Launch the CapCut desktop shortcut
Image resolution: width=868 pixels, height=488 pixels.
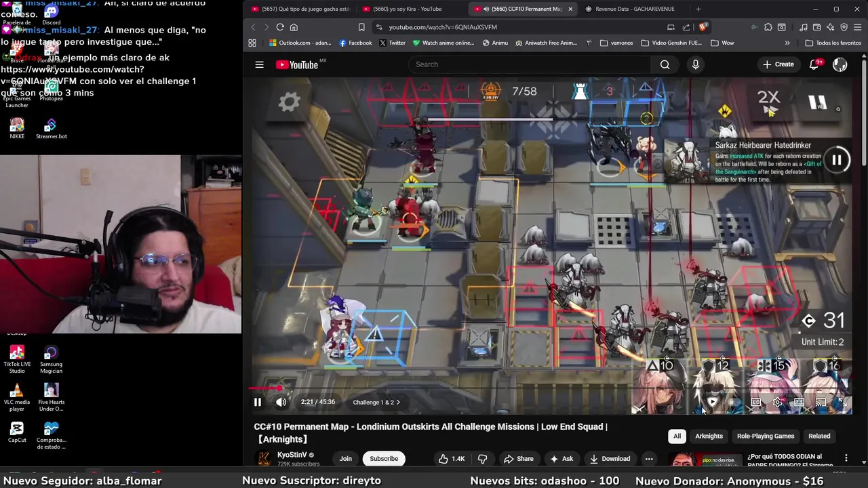[x=17, y=432]
